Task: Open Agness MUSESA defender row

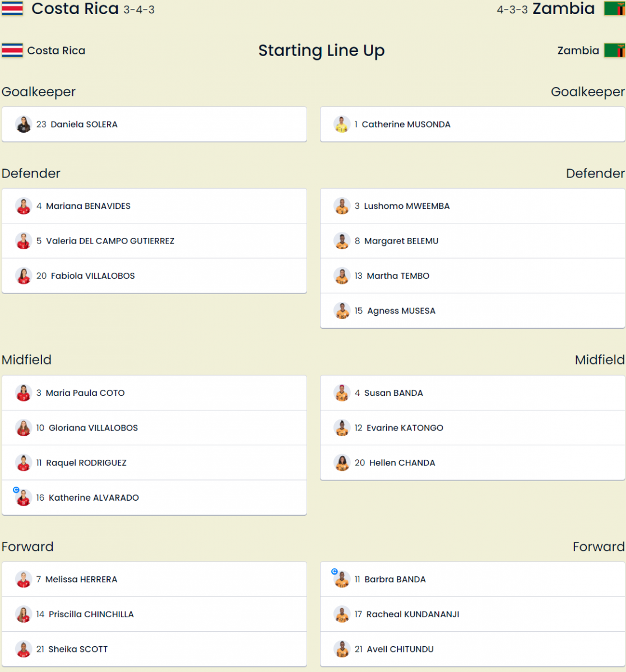Action: [x=472, y=311]
